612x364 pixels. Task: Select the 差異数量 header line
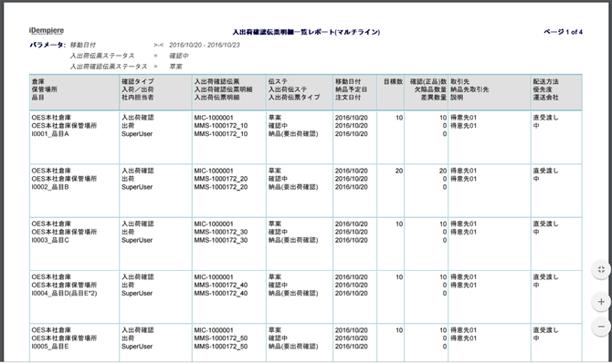point(434,97)
